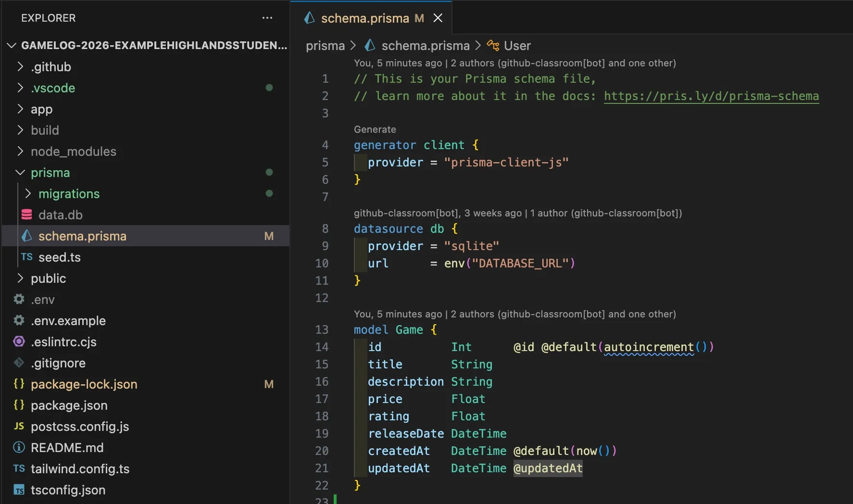Click the .eslintrc.cjs ESLint icon
Viewport: 853px width, 504px height.
pos(19,342)
